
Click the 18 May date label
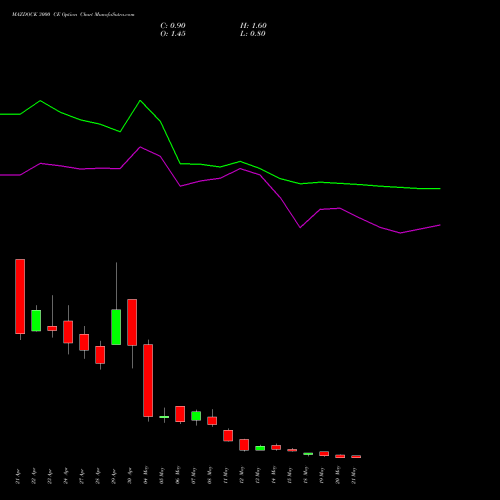(x=306, y=475)
